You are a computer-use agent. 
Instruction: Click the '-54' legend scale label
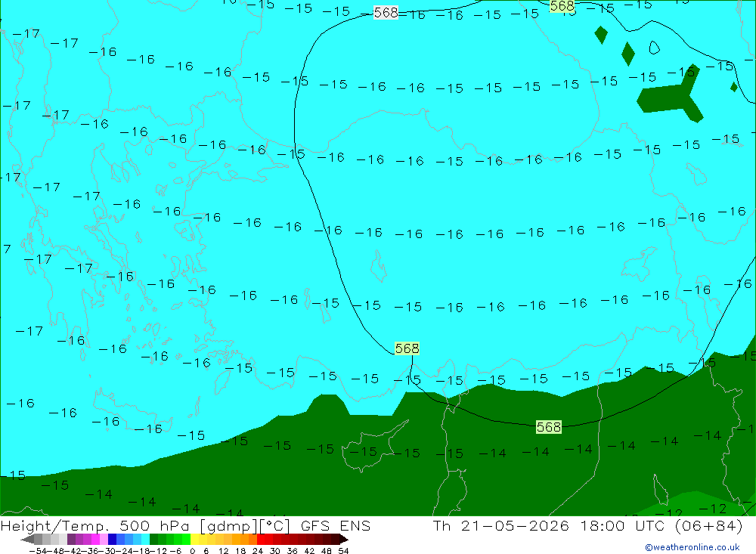pos(38,551)
